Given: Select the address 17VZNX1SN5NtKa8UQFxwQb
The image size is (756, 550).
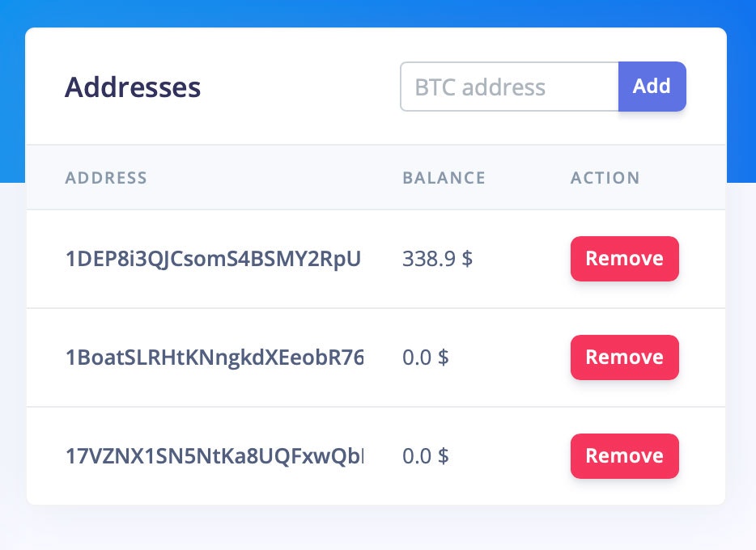Looking at the screenshot, I should [214, 455].
